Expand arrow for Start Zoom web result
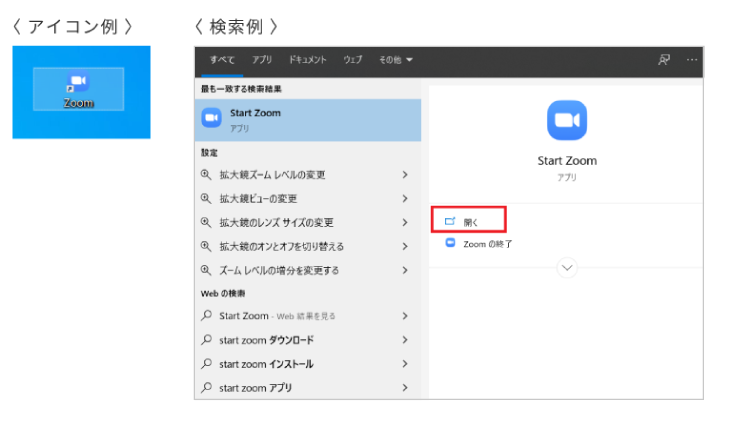The height and width of the screenshot is (423, 730). point(405,316)
